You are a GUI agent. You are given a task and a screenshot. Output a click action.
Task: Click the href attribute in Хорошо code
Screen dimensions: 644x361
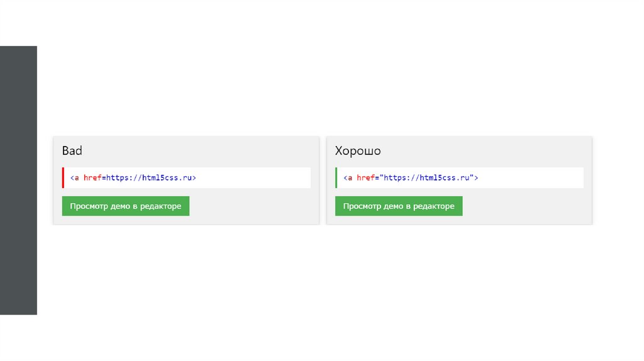tap(365, 178)
